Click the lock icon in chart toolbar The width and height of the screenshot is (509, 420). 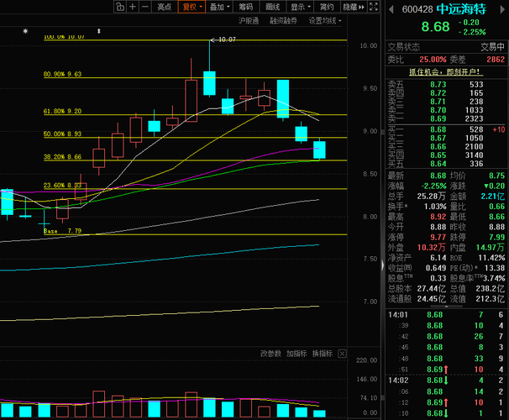(x=120, y=7)
